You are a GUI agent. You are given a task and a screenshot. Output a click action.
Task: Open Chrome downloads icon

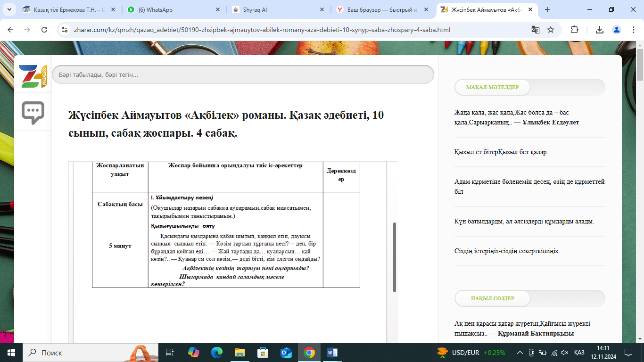click(x=600, y=30)
